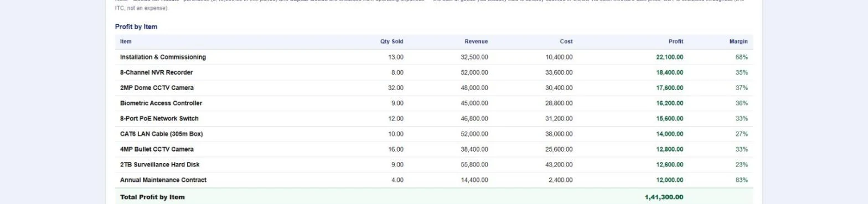The height and width of the screenshot is (204, 868).
Task: Click the 14,000.00 profit for CAT6 Cable
Action: click(670, 134)
